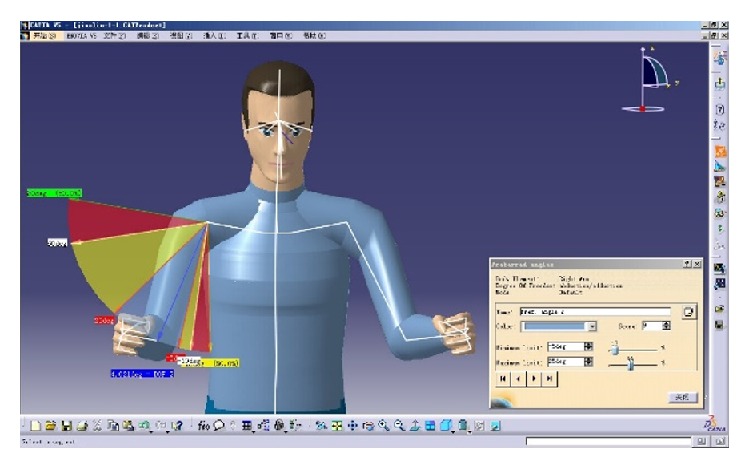Click the topmost icon in right toolbar

click(x=719, y=58)
